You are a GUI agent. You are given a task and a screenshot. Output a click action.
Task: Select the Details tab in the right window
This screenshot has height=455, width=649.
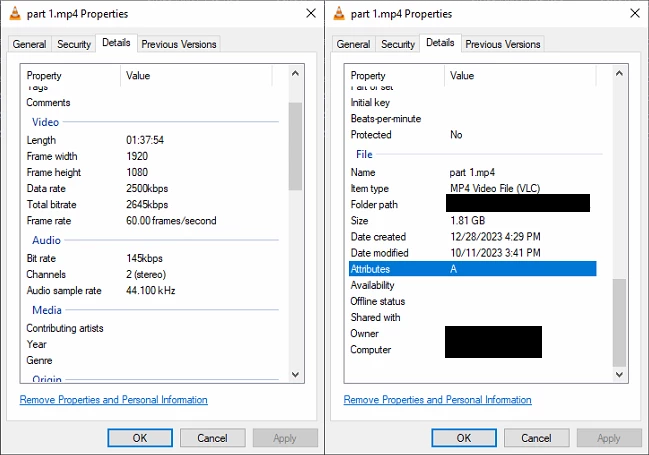(440, 43)
